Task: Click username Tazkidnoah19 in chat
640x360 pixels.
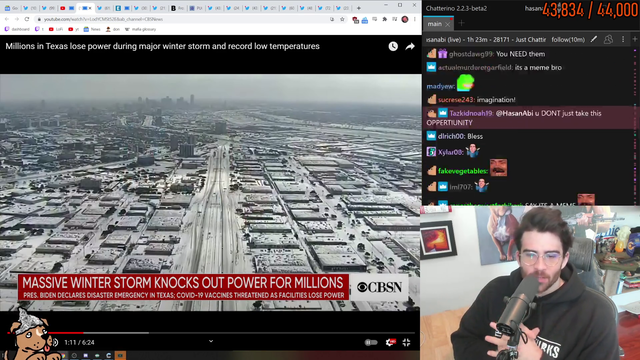Action: pos(471,113)
